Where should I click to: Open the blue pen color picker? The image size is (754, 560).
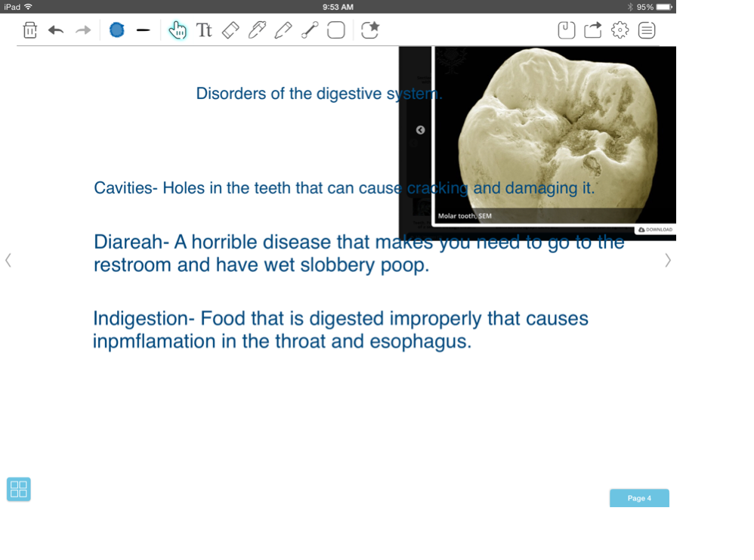coord(116,30)
